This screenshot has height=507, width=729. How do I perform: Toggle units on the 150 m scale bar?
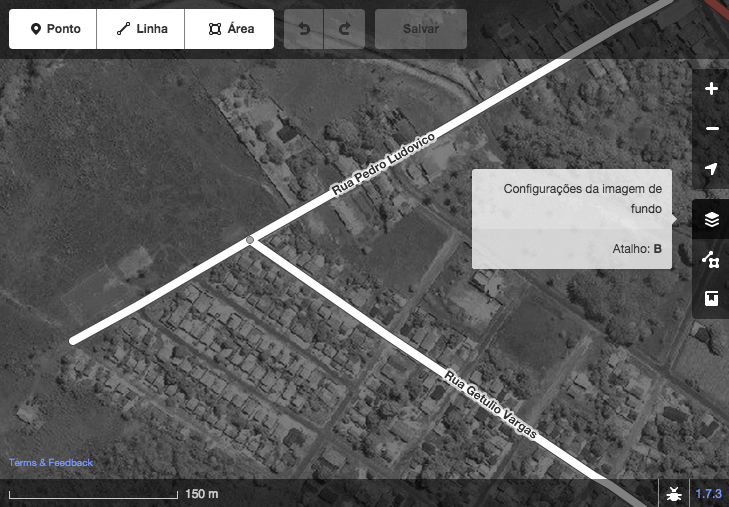[x=112, y=494]
